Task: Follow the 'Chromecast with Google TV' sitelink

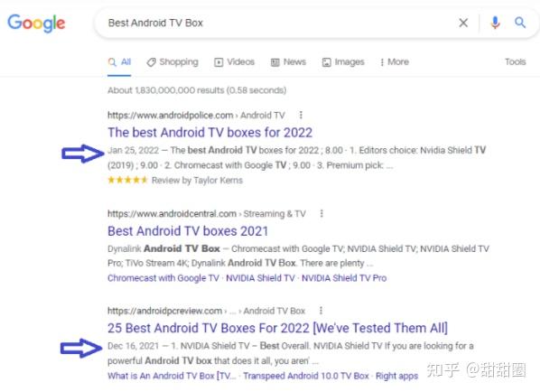Action: point(163,278)
